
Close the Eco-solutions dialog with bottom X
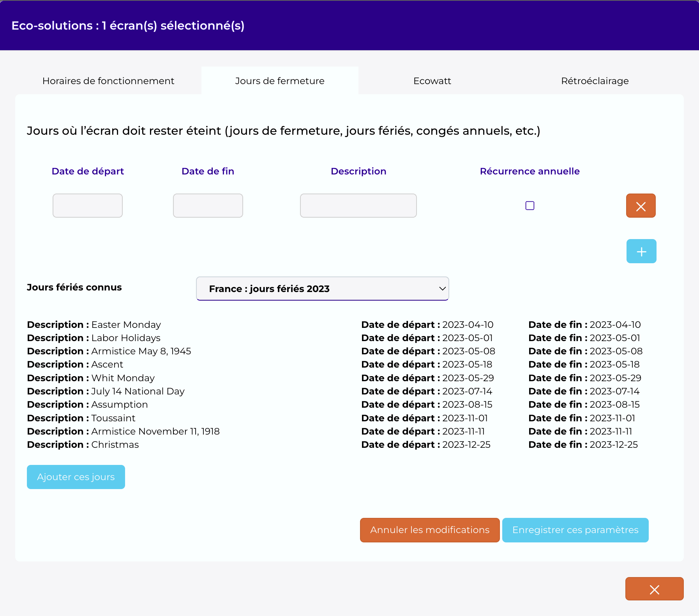654,589
